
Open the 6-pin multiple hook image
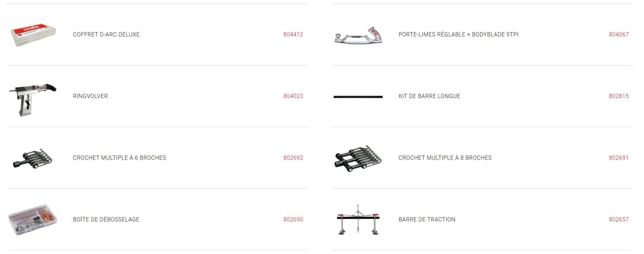click(x=33, y=158)
